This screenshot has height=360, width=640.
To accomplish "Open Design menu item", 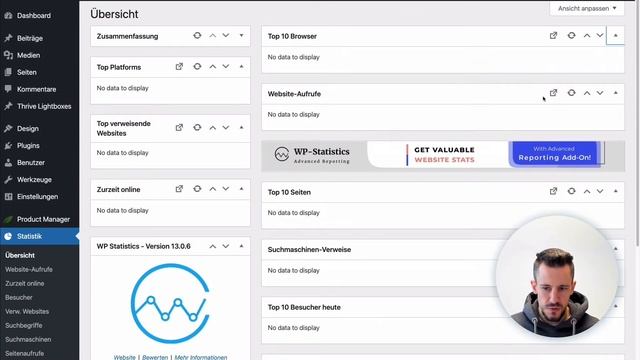I will click(40, 129).
